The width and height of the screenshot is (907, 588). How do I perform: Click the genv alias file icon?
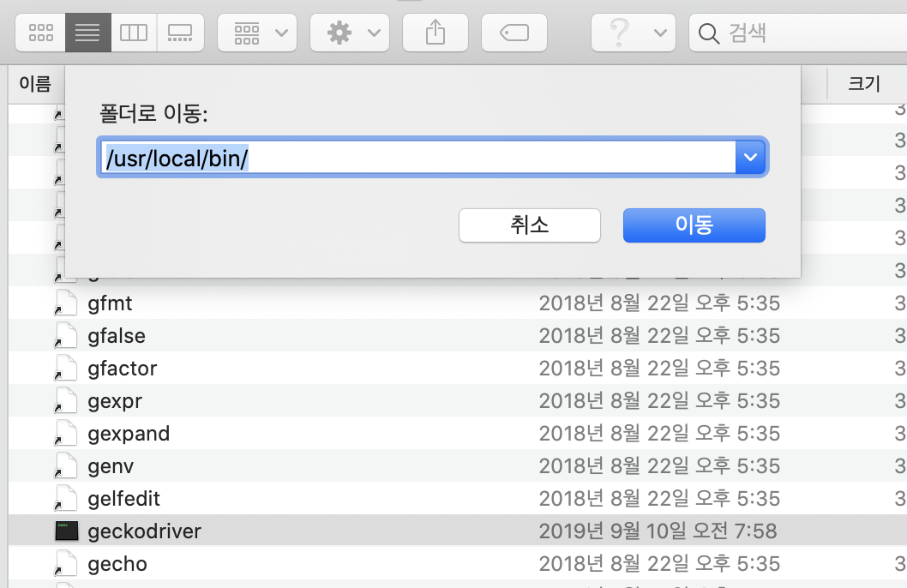(66, 465)
